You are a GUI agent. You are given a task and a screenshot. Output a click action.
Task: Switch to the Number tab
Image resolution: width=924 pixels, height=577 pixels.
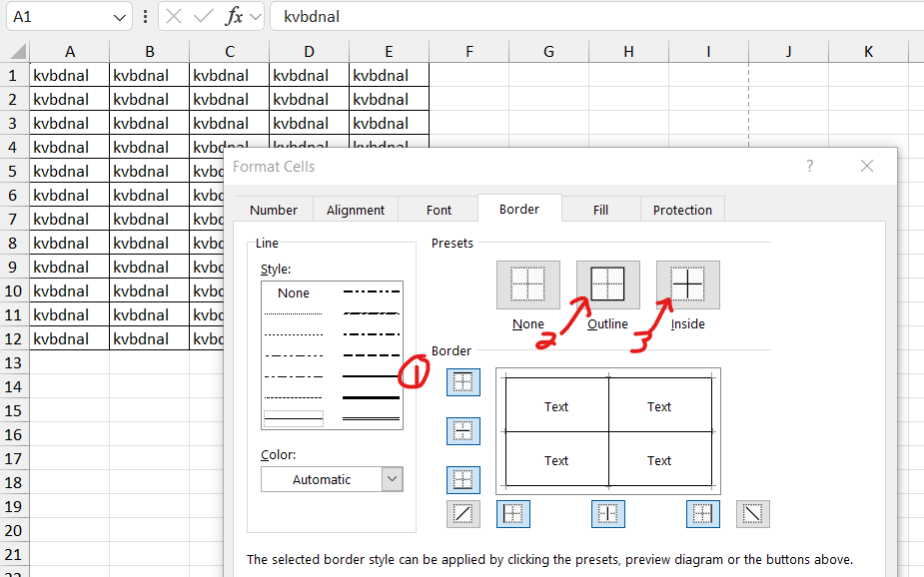pyautogui.click(x=274, y=210)
